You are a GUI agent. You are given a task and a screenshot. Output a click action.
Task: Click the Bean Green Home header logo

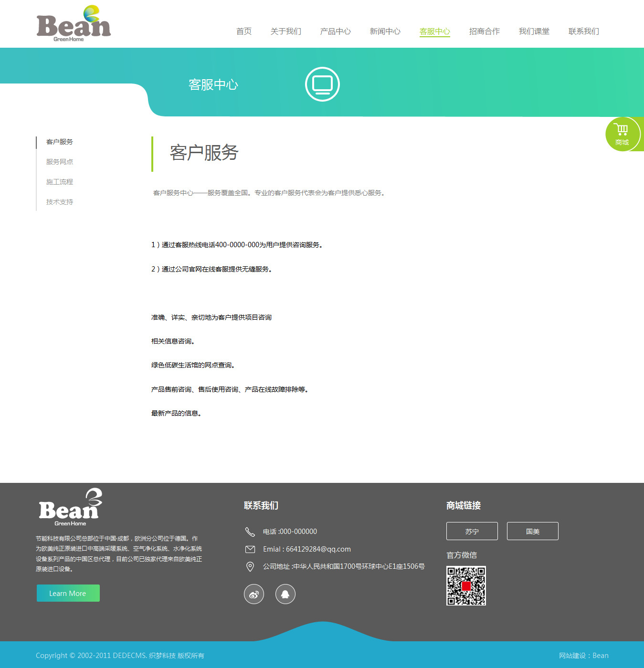[74, 24]
